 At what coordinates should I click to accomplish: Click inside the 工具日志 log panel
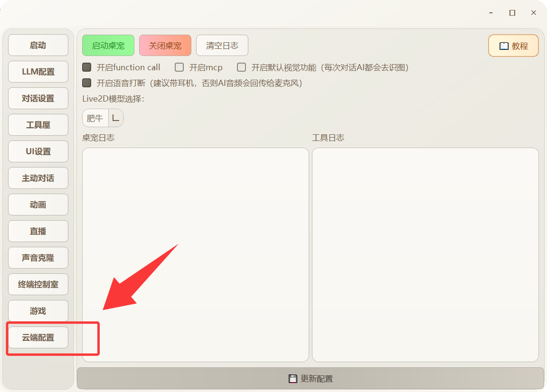pyautogui.click(x=425, y=254)
